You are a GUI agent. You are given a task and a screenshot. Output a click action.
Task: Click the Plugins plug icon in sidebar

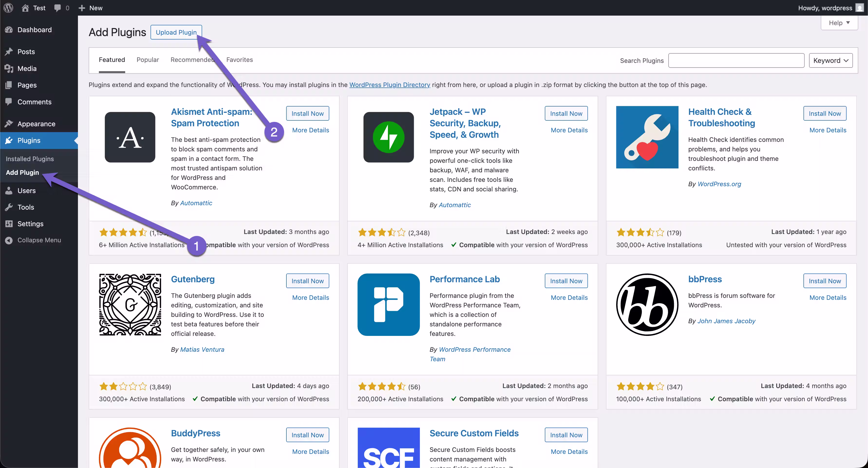(9, 141)
